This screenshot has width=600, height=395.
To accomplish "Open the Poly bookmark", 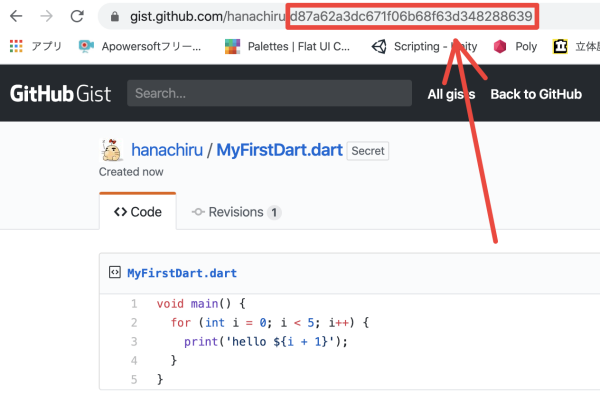I will click(515, 46).
